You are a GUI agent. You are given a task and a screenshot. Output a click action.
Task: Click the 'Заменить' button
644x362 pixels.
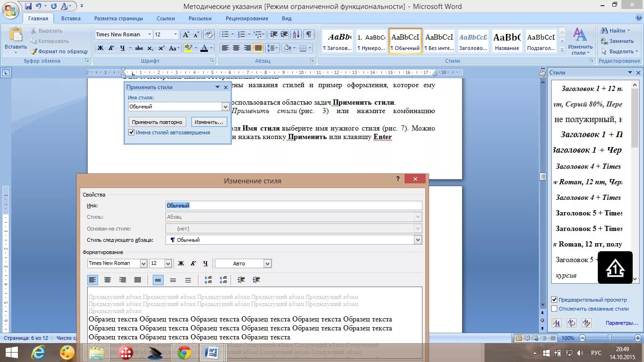[618, 41]
